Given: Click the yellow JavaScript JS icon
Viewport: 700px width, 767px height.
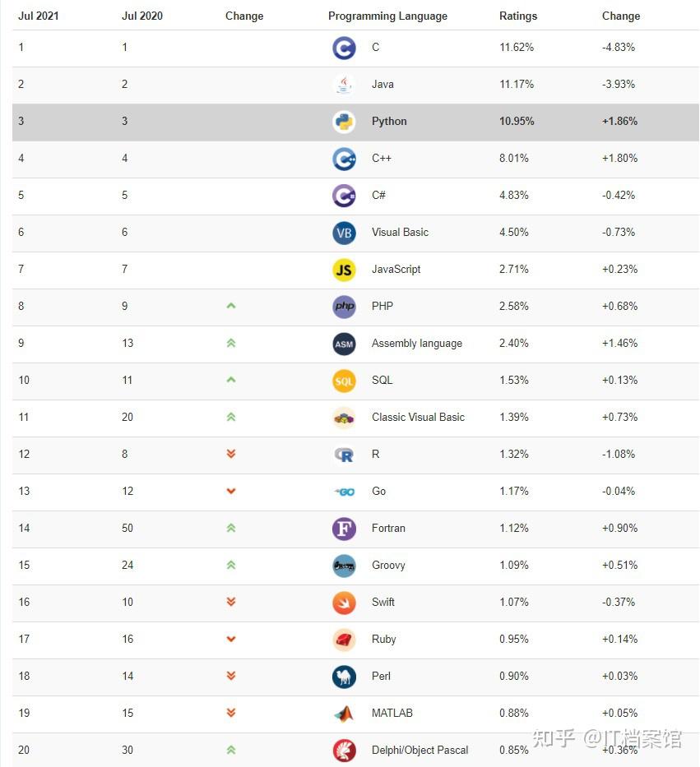Looking at the screenshot, I should (x=344, y=270).
